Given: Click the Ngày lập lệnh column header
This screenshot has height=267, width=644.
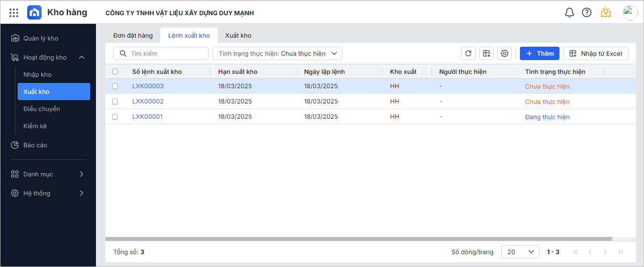Looking at the screenshot, I should coord(325,72).
